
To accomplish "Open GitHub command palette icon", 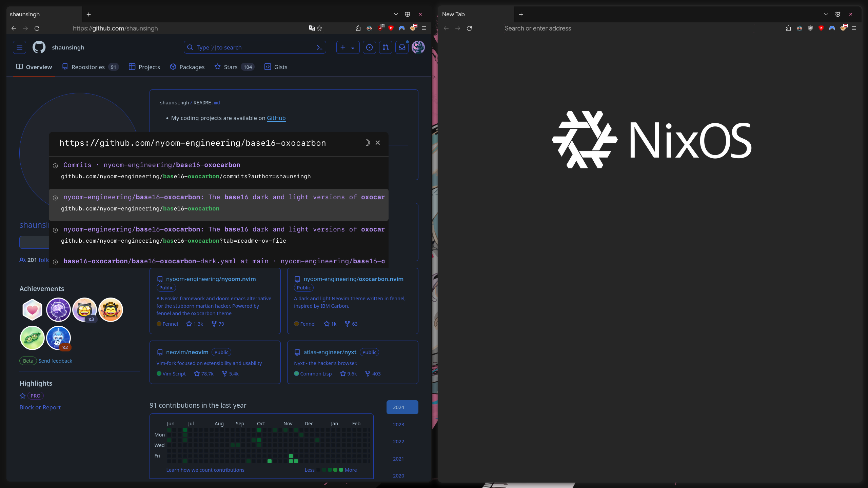I will pyautogui.click(x=319, y=47).
